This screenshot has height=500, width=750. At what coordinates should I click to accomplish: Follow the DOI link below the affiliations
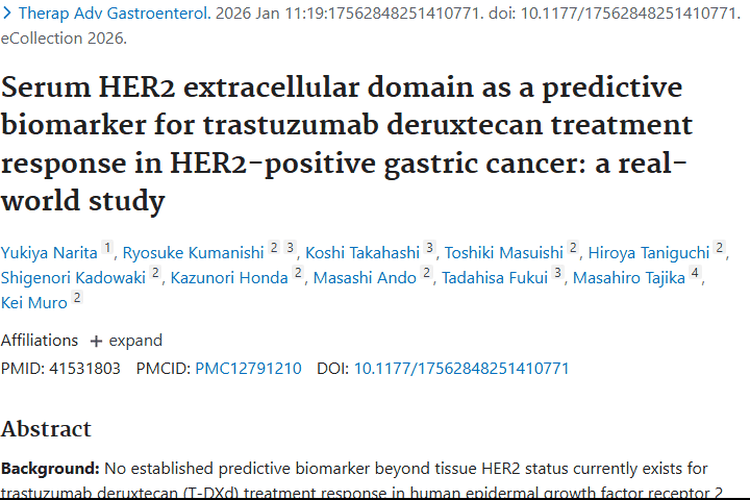[461, 368]
